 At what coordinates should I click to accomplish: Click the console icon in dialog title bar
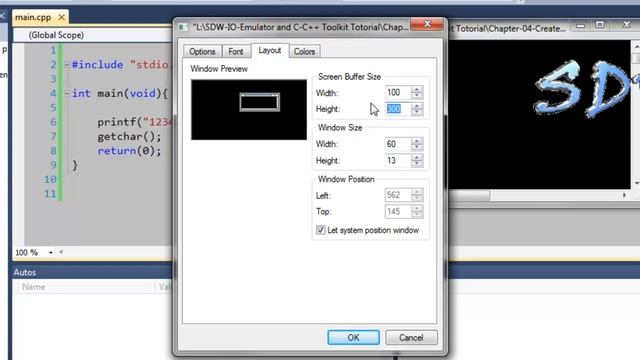[x=183, y=27]
